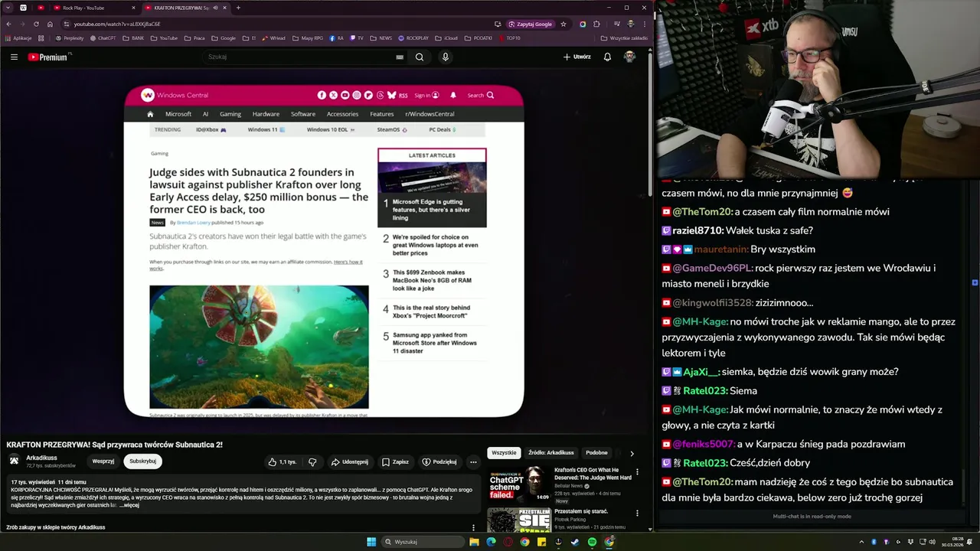Open Sticky Notes from the taskbar
Screen dimensions: 980x551
pyautogui.click(x=541, y=542)
